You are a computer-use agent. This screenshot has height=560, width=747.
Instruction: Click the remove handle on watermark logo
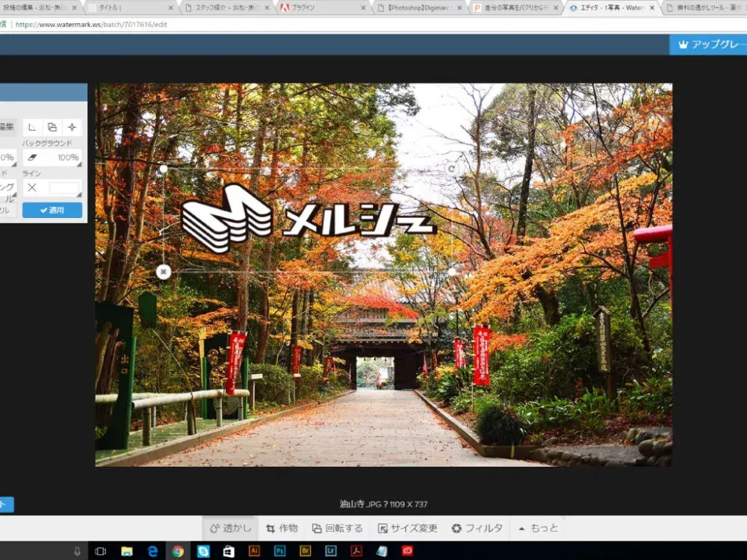pos(164,272)
